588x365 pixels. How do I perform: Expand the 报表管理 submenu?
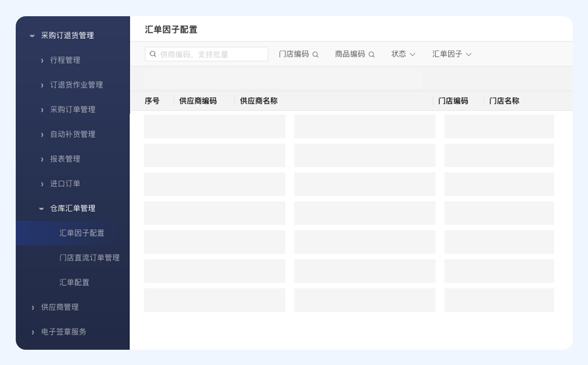[64, 159]
